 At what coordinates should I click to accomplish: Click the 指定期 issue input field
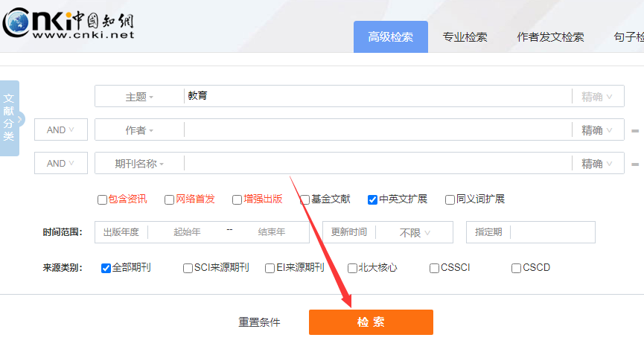551,232
